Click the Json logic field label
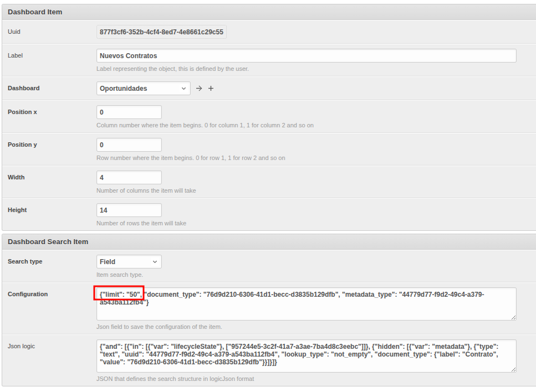The image size is (536, 392). (x=21, y=347)
